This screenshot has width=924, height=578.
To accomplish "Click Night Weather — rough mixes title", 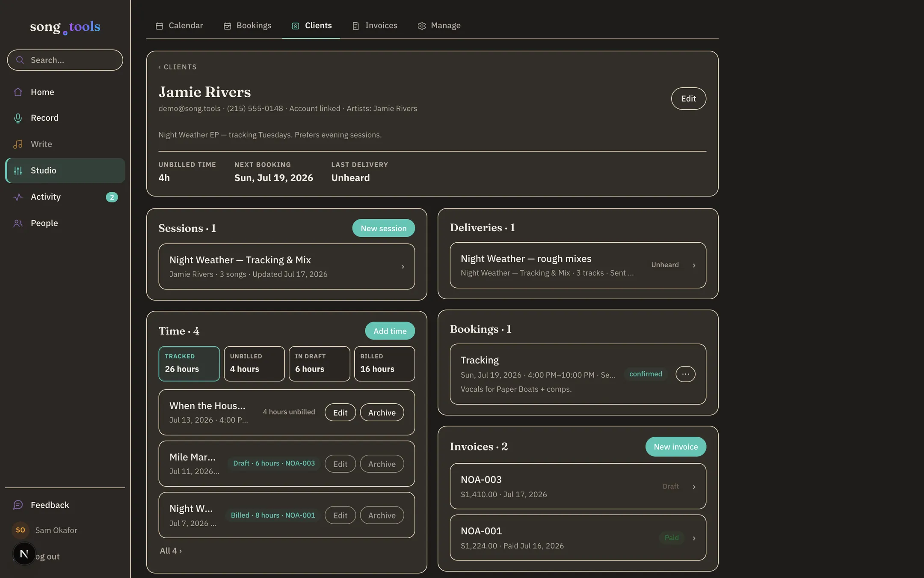I will point(526,259).
